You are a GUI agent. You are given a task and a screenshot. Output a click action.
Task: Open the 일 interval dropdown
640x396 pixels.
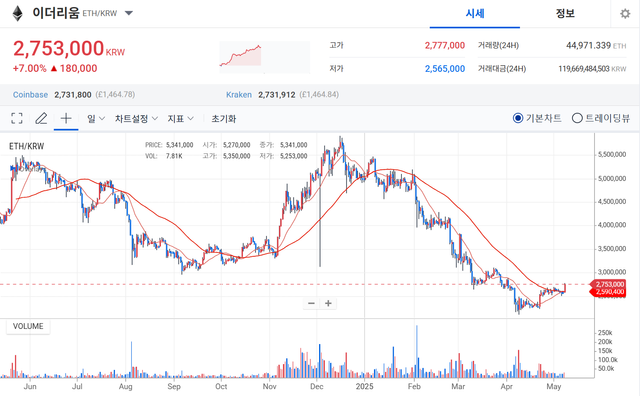click(x=96, y=119)
